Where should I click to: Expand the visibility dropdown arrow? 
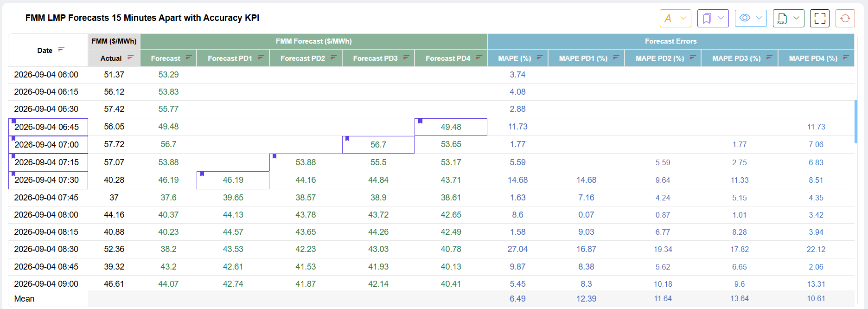point(759,18)
